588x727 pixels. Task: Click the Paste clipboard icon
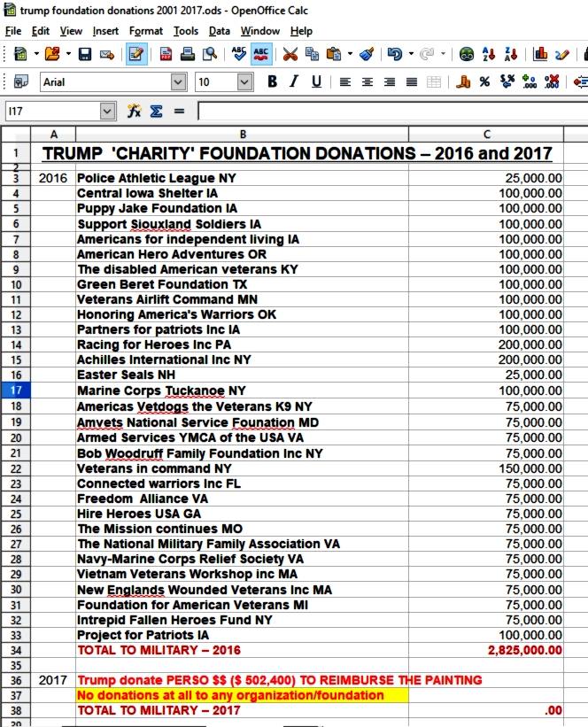(x=334, y=54)
